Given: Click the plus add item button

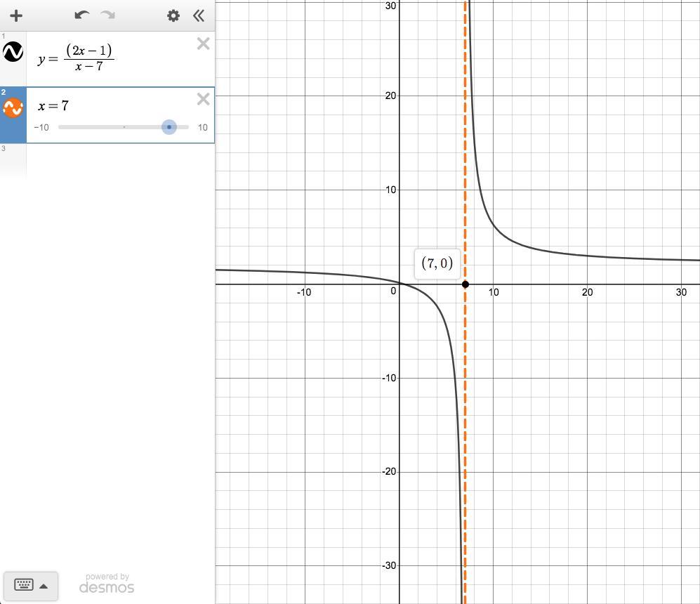Looking at the screenshot, I should [x=16, y=16].
